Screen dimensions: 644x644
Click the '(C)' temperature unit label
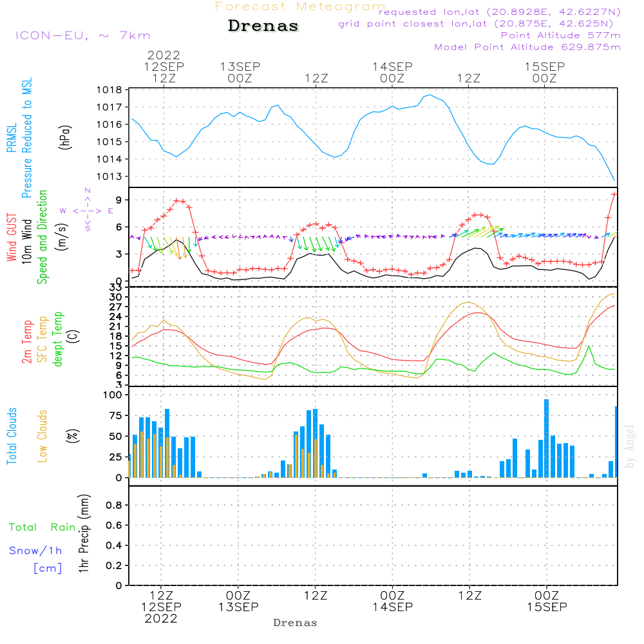(73, 336)
